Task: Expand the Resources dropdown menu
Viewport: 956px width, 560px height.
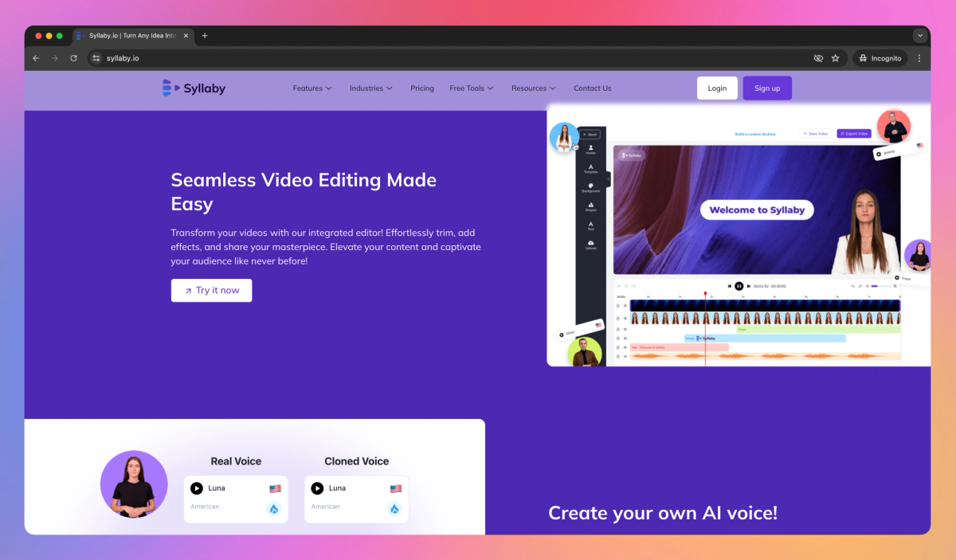Action: [x=534, y=88]
